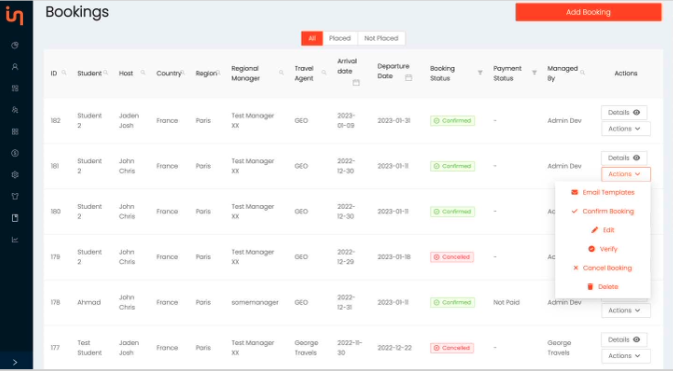
Task: Click the Confirmed badge for booking 178
Action: (x=452, y=302)
